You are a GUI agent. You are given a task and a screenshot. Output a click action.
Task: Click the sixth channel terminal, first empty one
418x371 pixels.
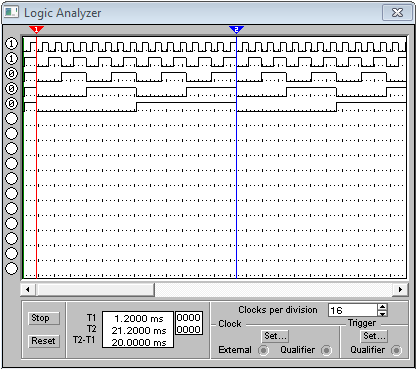click(x=12, y=118)
